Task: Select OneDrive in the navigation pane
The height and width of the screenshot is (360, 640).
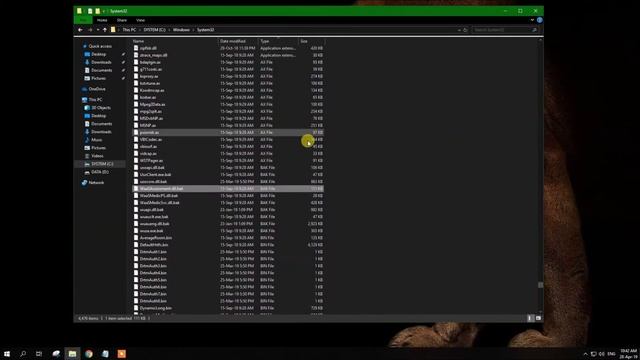Action: (x=97, y=89)
